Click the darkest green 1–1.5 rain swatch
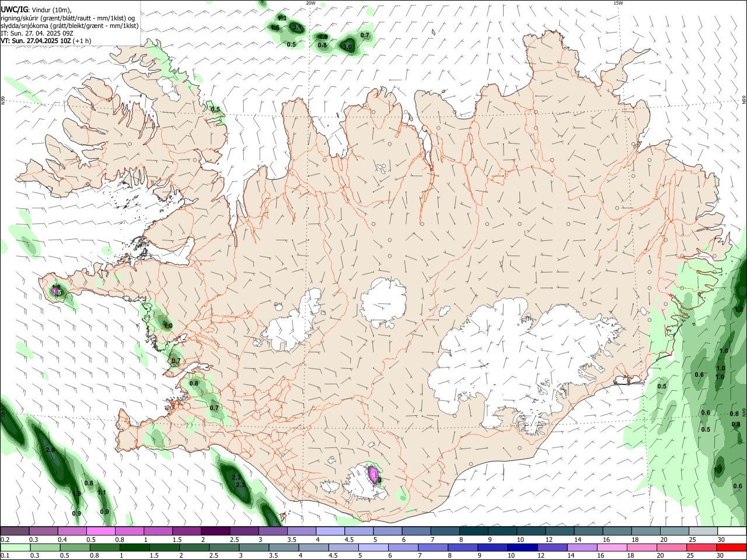 pyautogui.click(x=134, y=548)
